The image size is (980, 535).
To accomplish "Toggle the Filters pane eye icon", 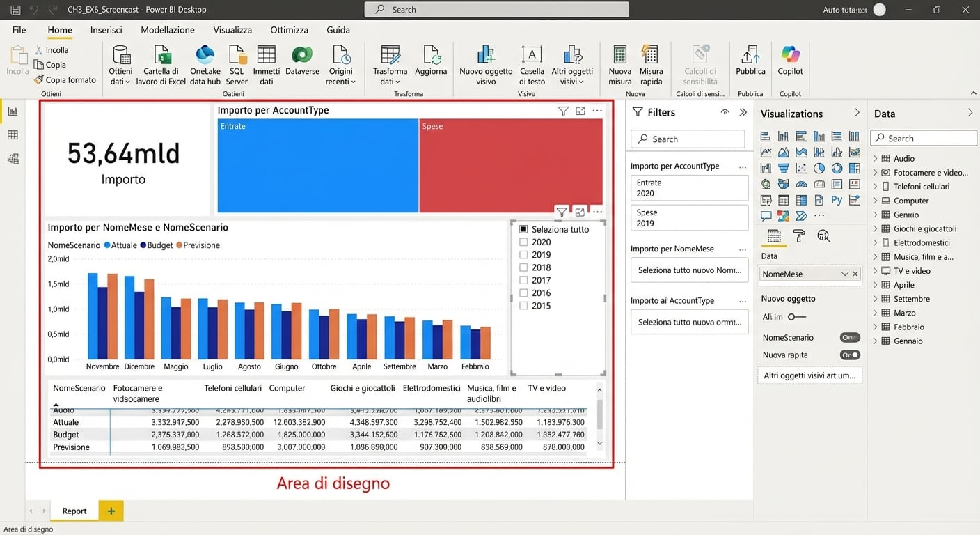I will click(x=725, y=112).
